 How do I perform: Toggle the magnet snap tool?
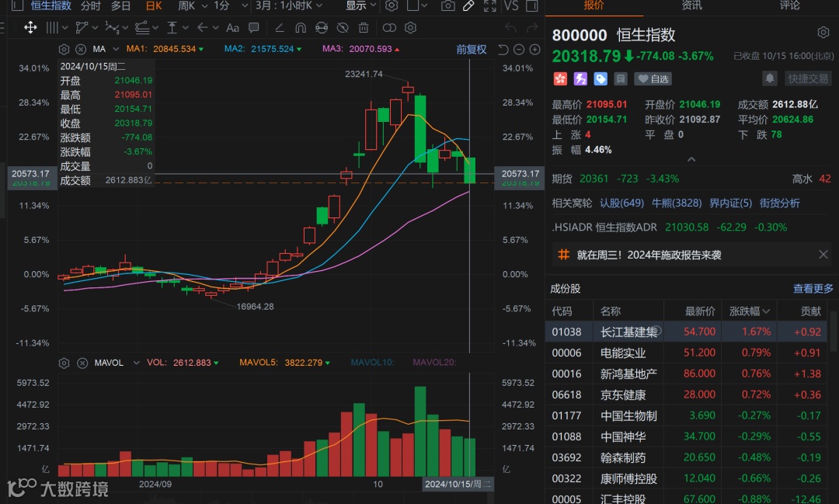[300, 28]
